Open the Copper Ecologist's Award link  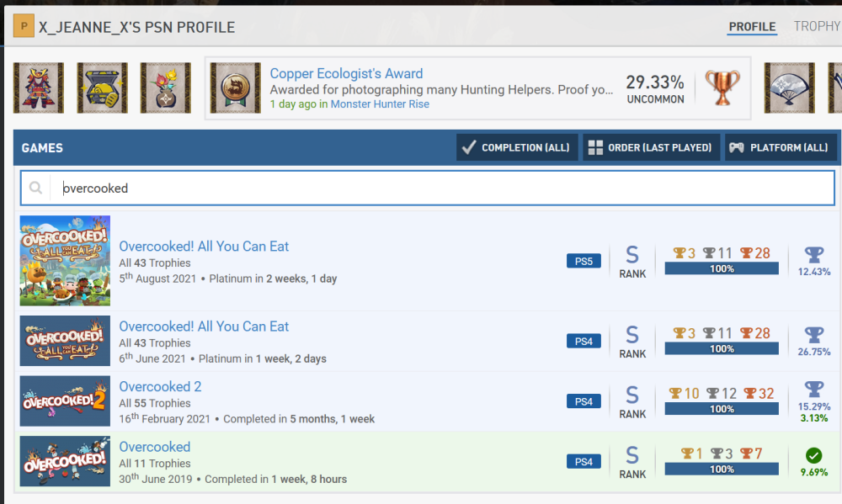point(346,73)
